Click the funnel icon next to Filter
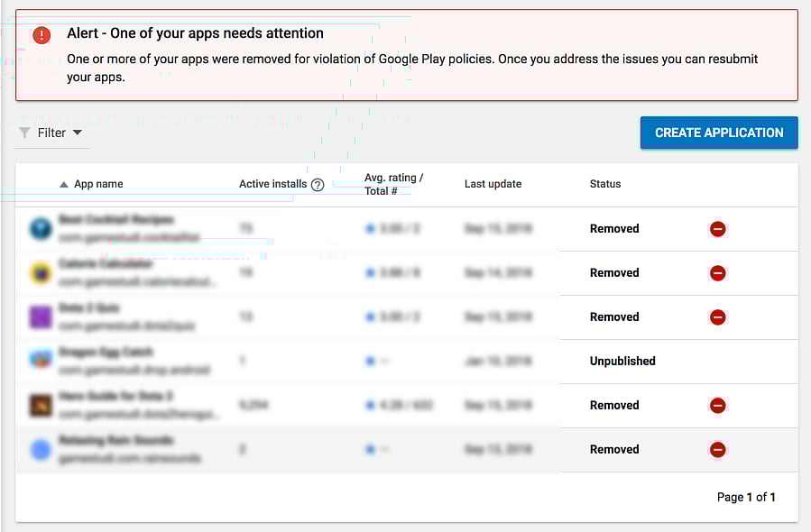Image resolution: width=811 pixels, height=532 pixels. (x=24, y=133)
